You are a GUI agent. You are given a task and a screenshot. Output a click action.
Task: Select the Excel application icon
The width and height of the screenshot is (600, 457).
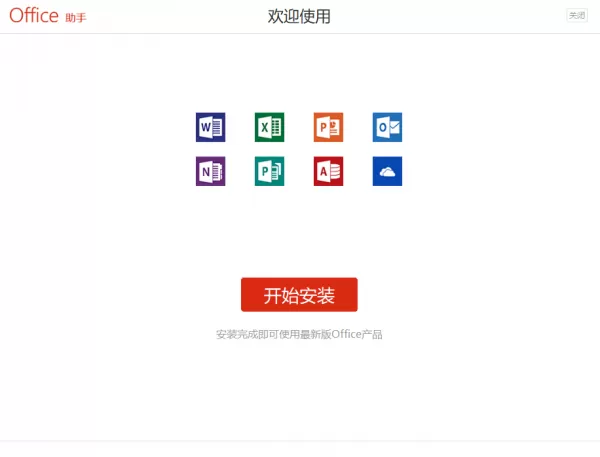click(269, 127)
